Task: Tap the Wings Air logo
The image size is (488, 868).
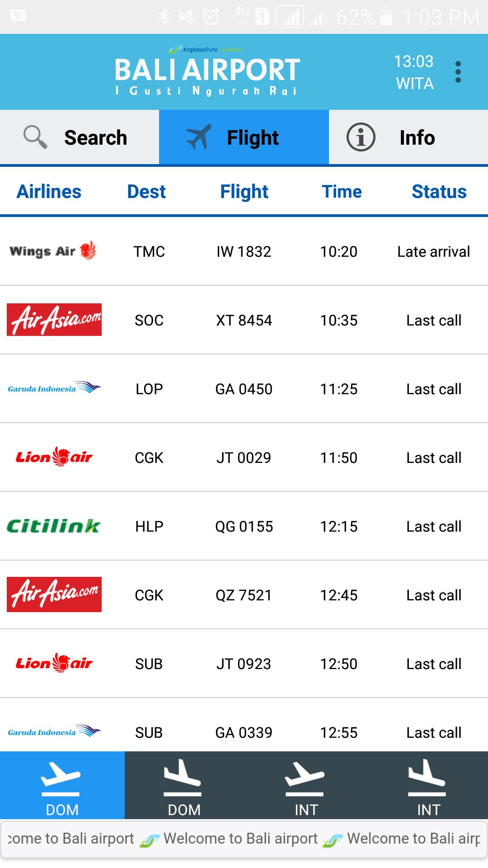Action: tap(53, 251)
